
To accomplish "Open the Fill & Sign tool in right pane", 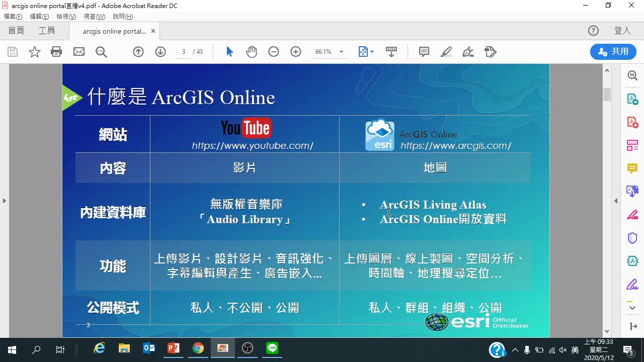I will [632, 284].
